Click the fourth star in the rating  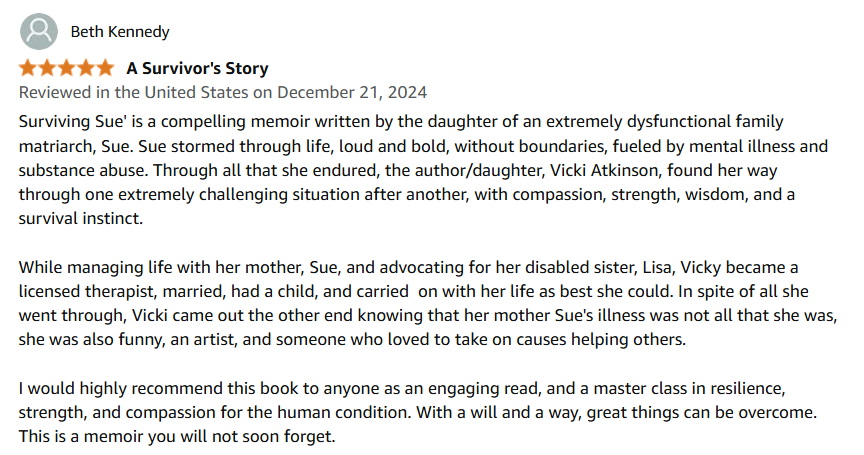(x=86, y=69)
